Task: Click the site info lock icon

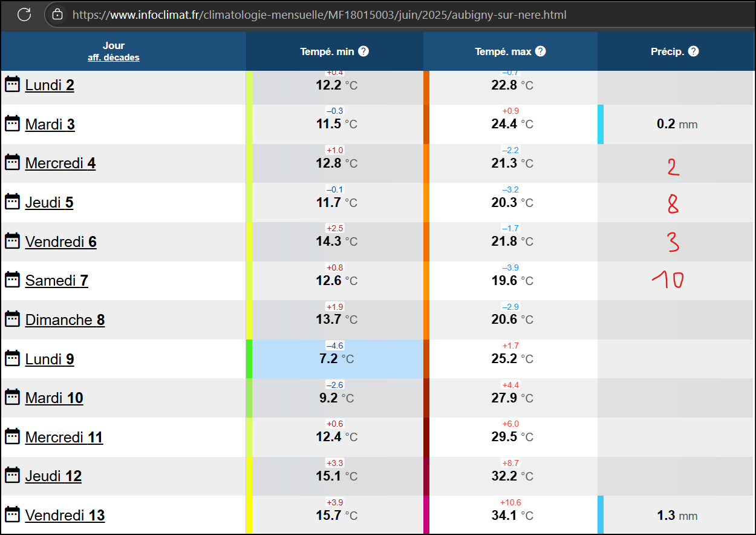Action: pyautogui.click(x=57, y=15)
